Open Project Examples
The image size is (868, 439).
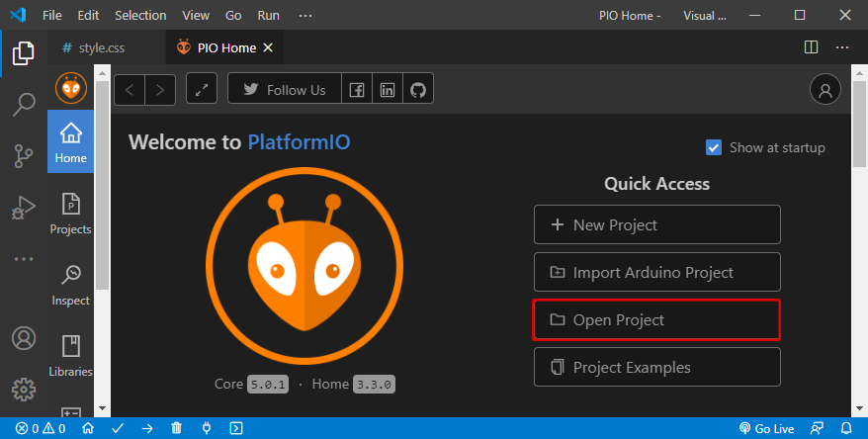(657, 367)
